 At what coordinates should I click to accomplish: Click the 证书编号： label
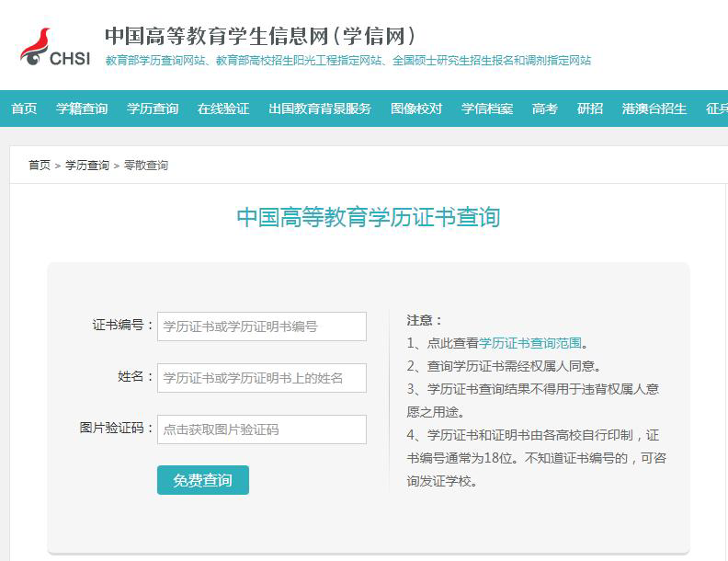[x=122, y=325]
